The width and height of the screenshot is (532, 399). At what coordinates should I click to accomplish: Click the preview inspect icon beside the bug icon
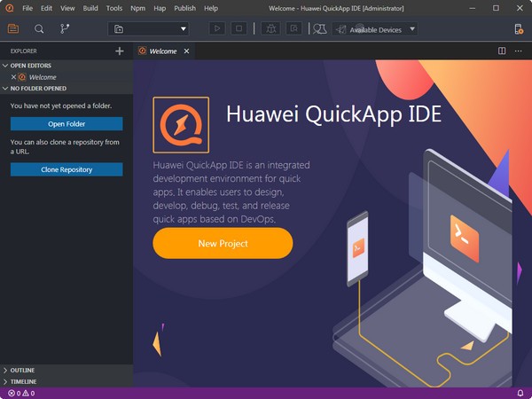point(293,29)
